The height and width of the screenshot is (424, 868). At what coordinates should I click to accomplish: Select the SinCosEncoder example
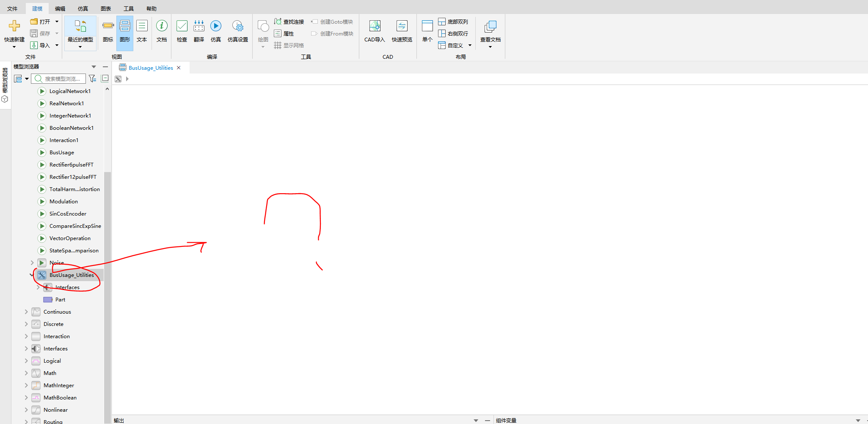(68, 213)
